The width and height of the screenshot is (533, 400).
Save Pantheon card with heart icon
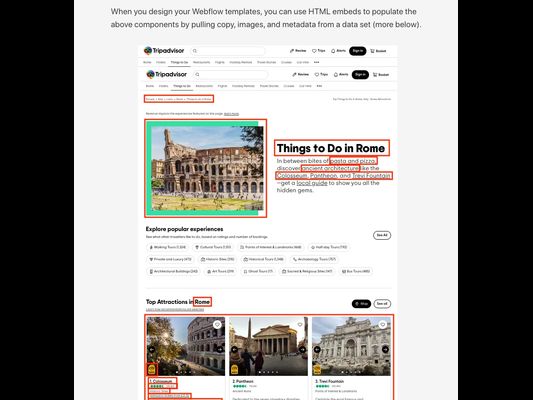(300, 325)
